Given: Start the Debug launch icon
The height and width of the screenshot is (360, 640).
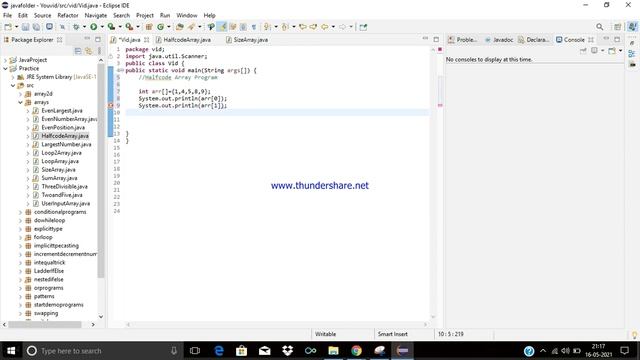Looking at the screenshot, I should [x=76, y=27].
